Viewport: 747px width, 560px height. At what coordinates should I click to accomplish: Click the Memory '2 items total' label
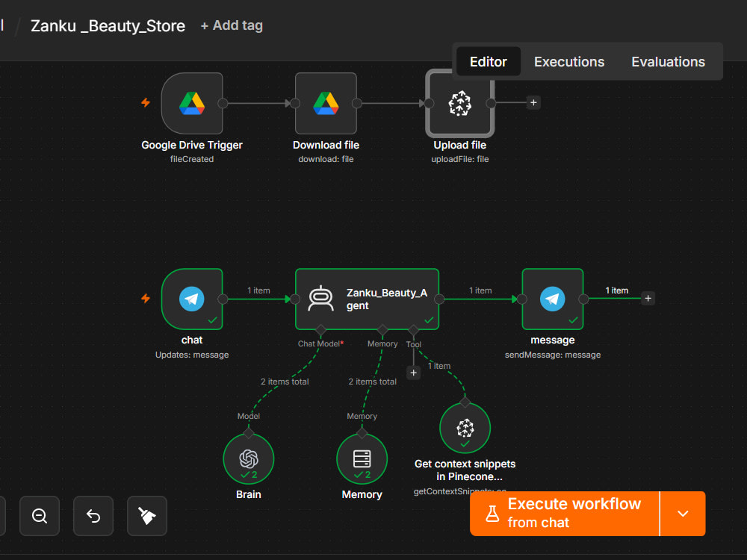pyautogui.click(x=372, y=382)
